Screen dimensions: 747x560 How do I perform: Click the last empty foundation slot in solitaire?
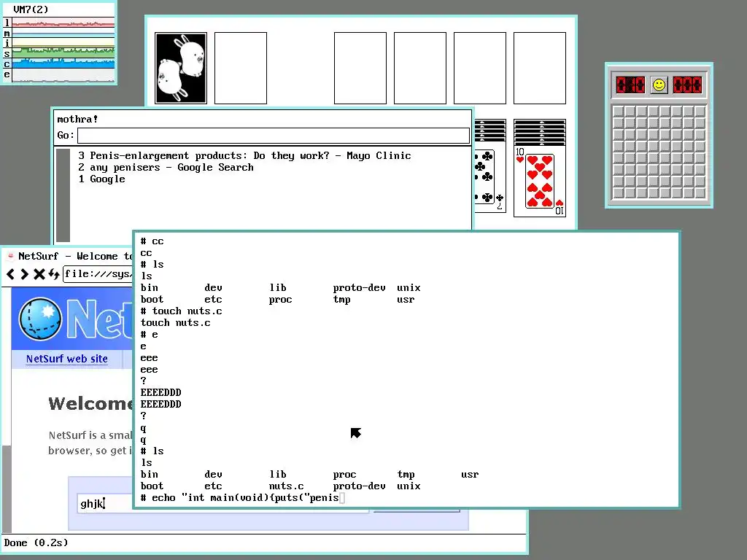click(540, 68)
